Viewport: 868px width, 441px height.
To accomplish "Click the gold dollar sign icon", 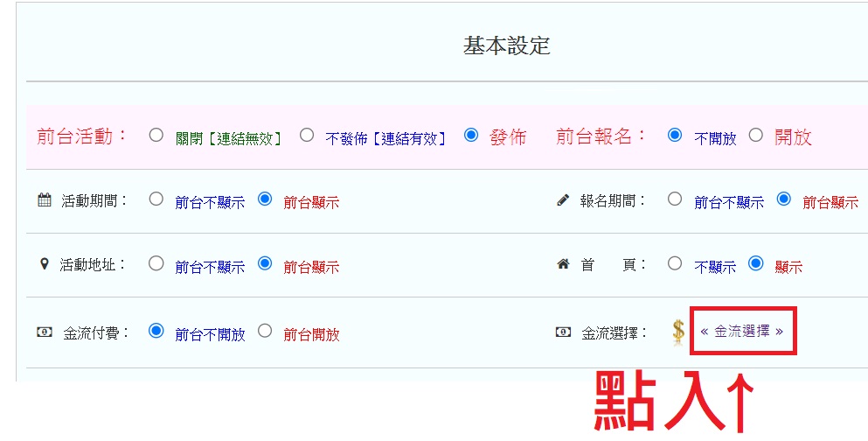I will point(678,332).
